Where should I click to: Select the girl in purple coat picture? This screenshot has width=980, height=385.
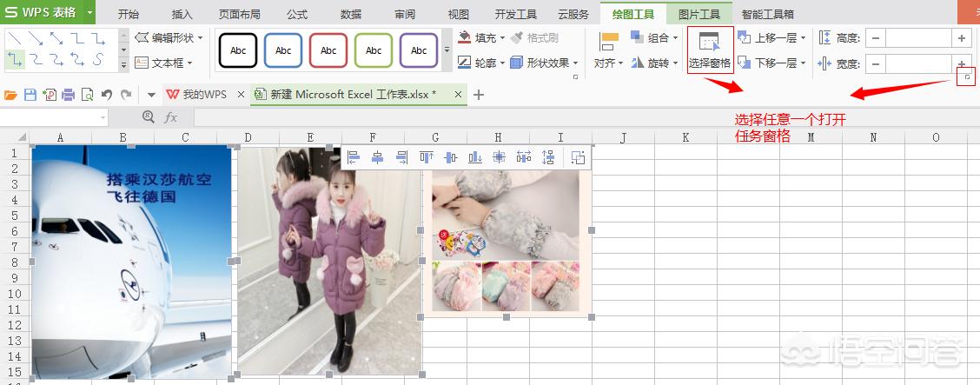pyautogui.click(x=329, y=262)
